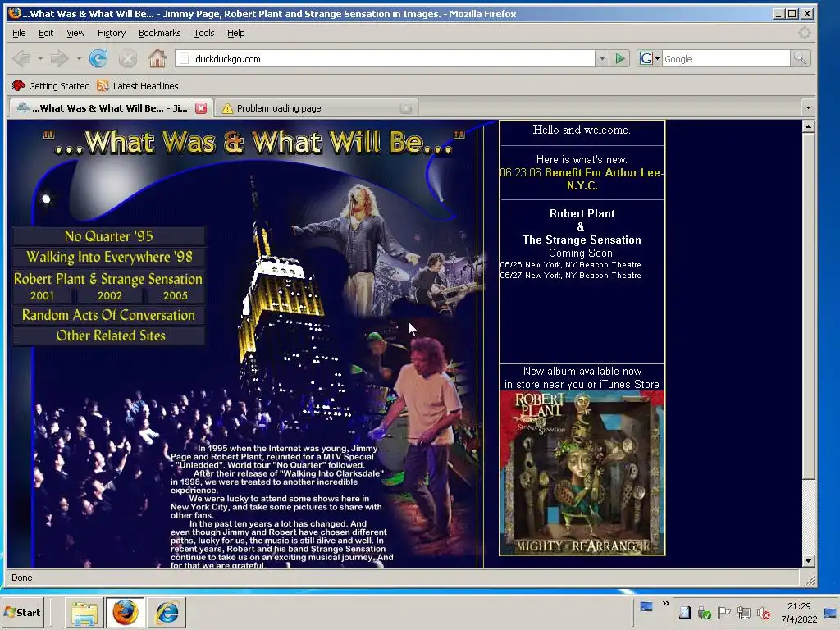840x630 pixels.
Task: Reload the current page
Action: point(98,58)
